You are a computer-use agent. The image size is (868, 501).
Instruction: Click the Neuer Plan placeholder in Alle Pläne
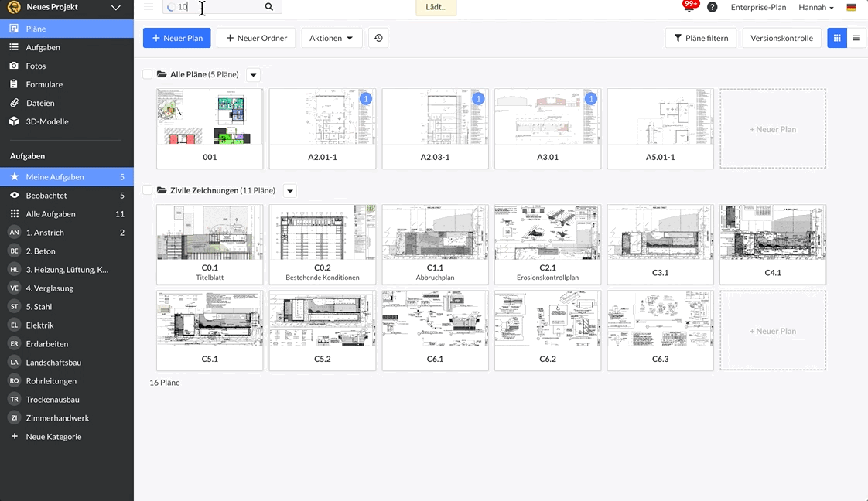pyautogui.click(x=773, y=128)
